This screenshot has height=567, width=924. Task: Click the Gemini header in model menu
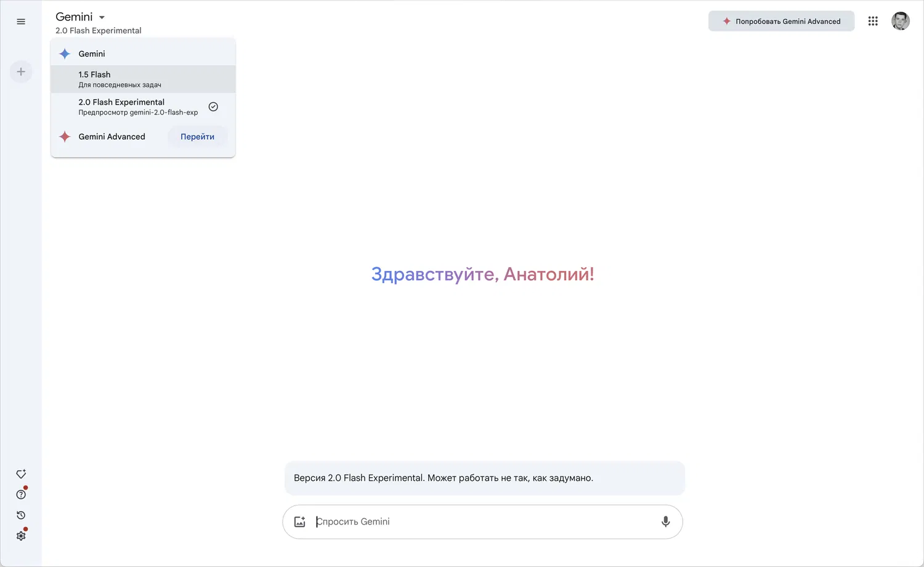(92, 54)
